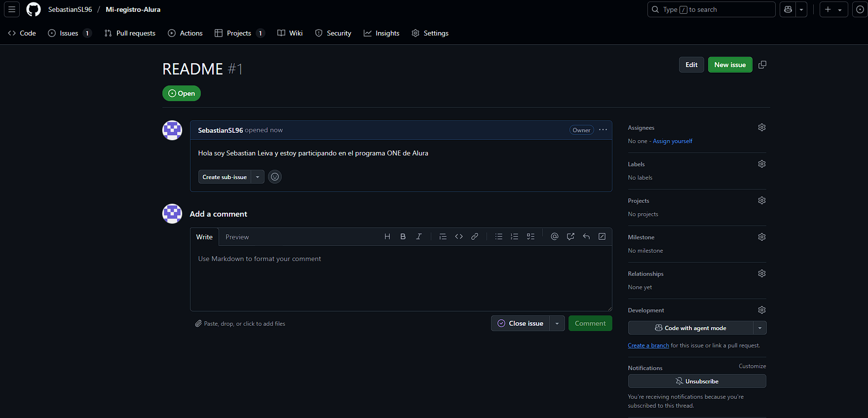Click the author avatar beside the issue
The width and height of the screenshot is (868, 418).
coord(172,130)
